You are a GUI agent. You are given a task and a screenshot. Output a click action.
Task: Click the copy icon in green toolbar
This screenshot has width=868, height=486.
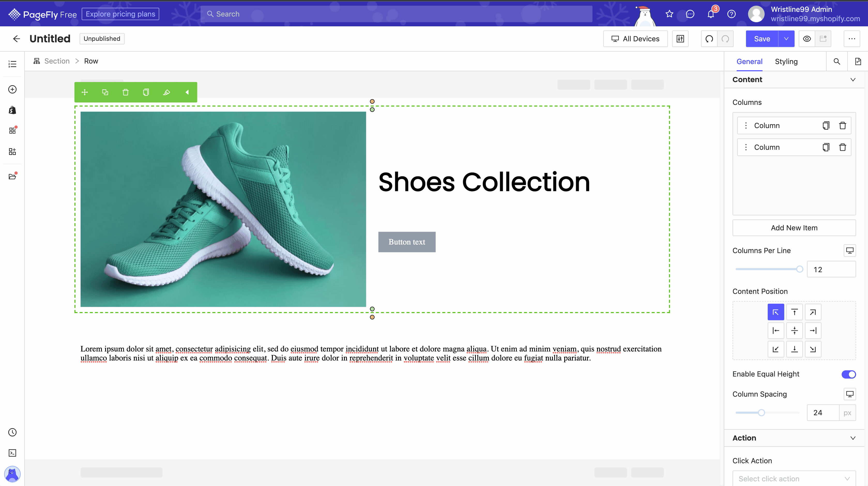pos(146,92)
